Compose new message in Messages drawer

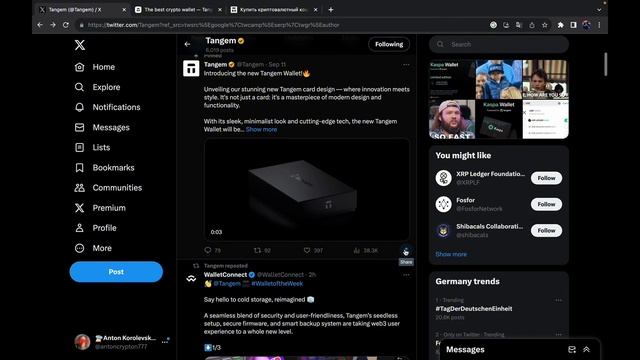point(572,349)
